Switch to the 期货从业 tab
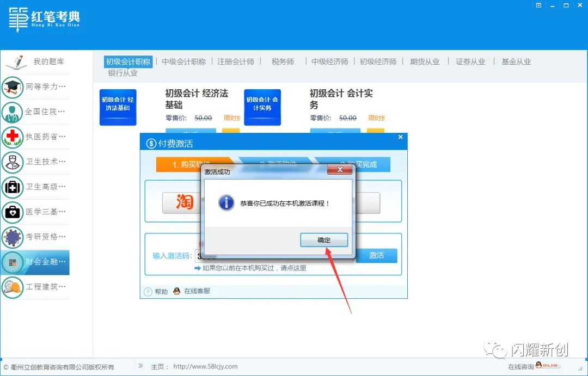The height and width of the screenshot is (376, 588). tap(425, 61)
